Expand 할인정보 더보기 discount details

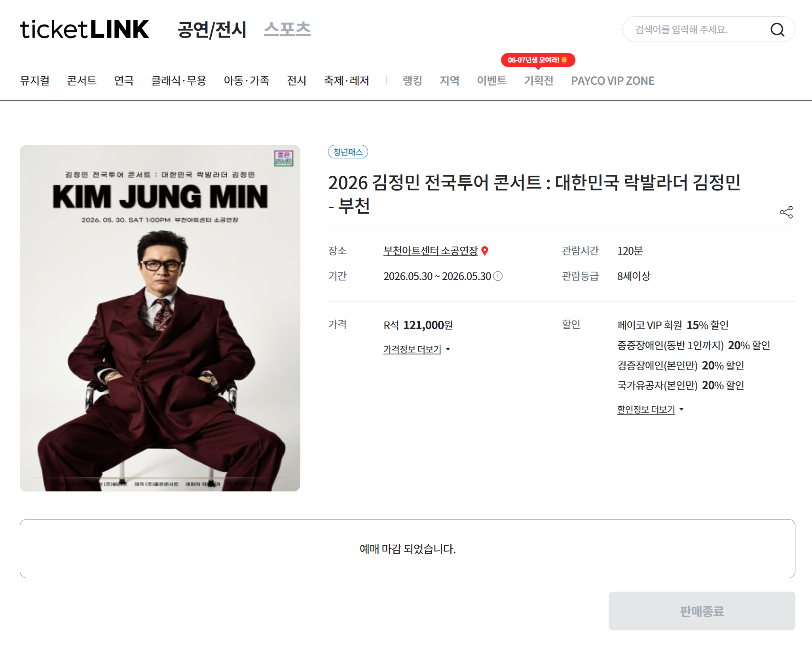point(651,409)
